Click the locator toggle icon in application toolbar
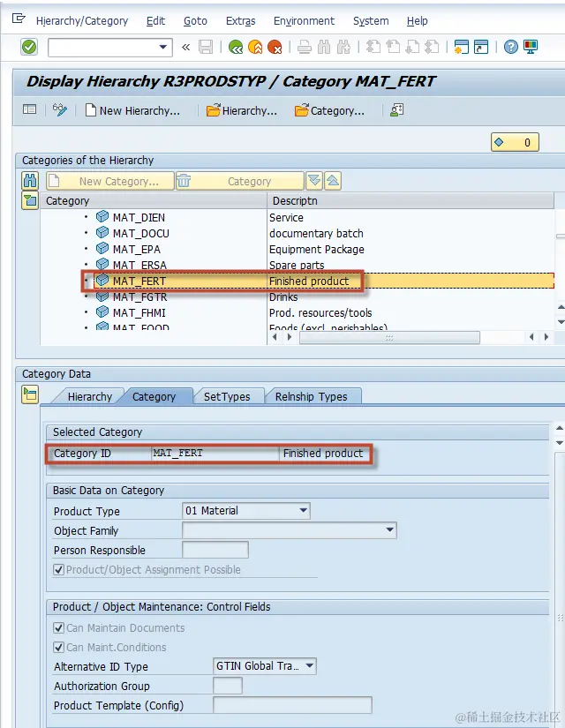The width and height of the screenshot is (565, 728). pos(30,109)
